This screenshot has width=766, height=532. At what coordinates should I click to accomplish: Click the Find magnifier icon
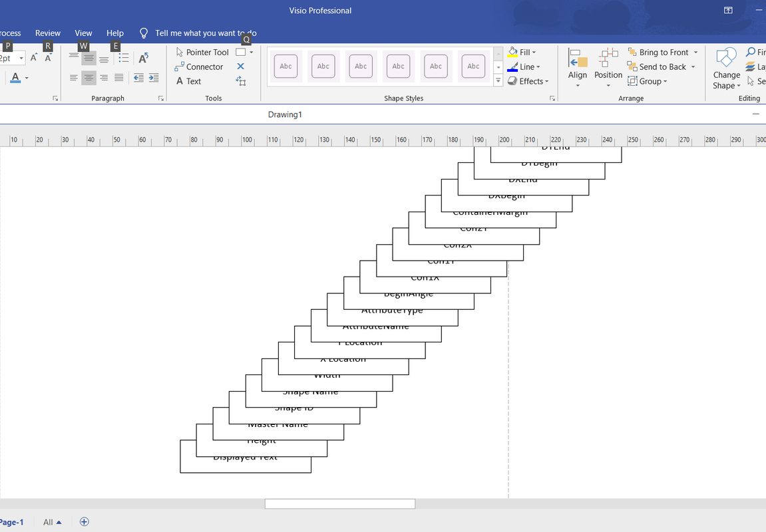tap(751, 52)
